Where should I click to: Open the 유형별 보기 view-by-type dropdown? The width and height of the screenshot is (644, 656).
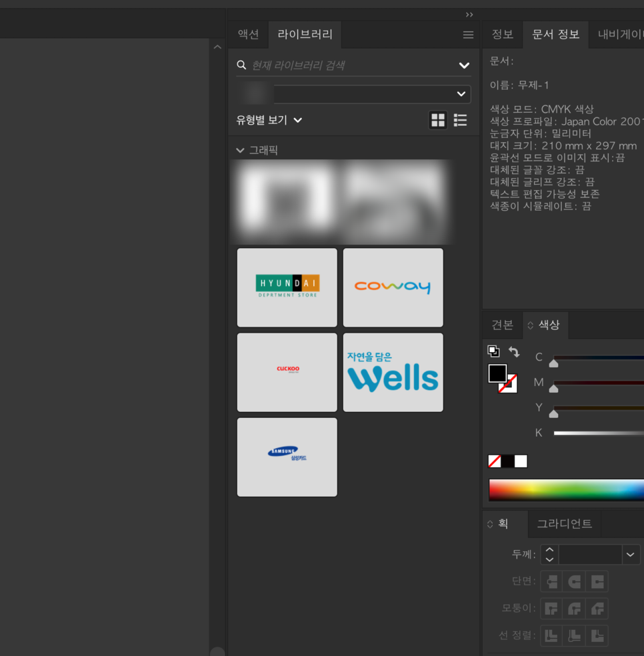click(269, 120)
